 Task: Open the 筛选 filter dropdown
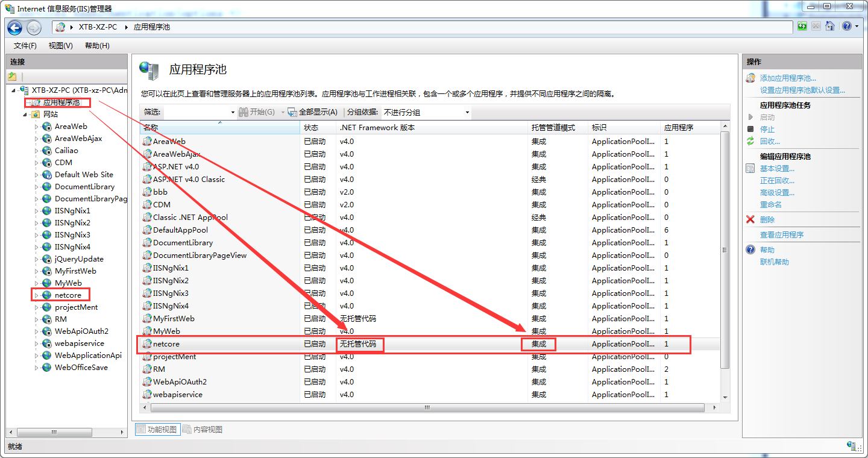tap(233, 113)
